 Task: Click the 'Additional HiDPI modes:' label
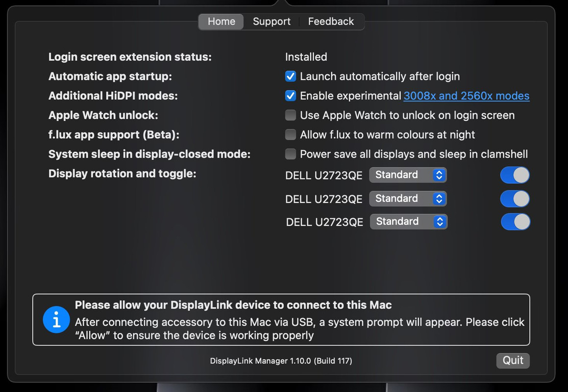click(113, 96)
